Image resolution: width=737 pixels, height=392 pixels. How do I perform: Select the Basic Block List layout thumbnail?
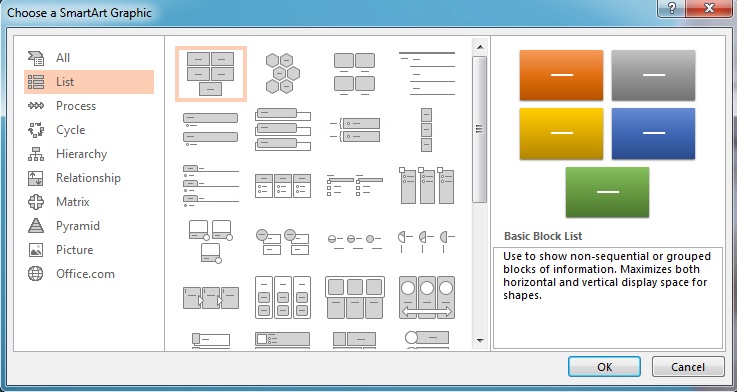tap(211, 74)
